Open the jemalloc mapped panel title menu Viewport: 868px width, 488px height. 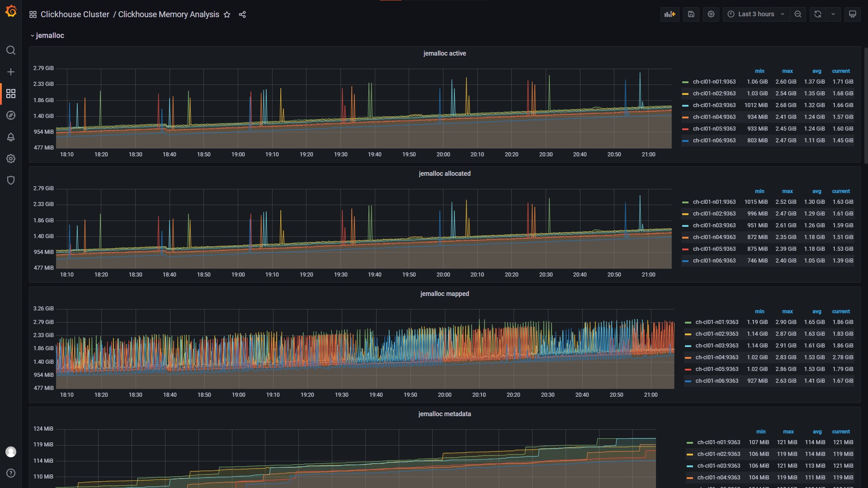click(x=444, y=294)
